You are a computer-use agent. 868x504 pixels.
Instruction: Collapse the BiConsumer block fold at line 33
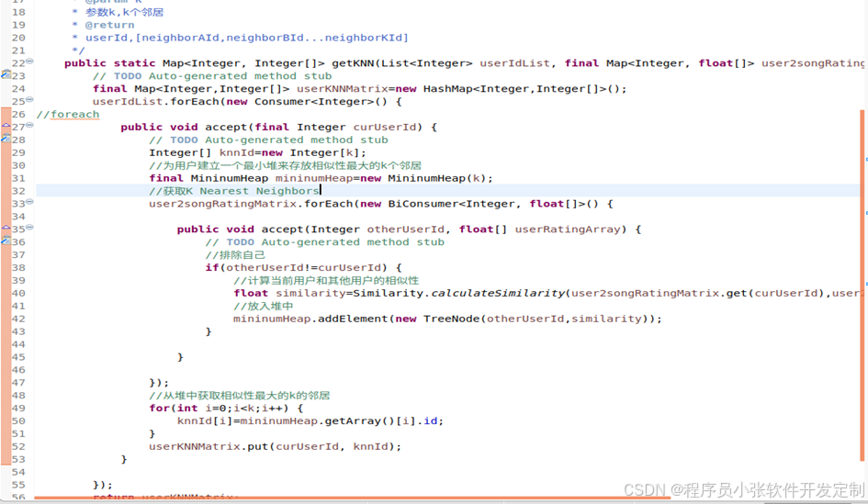tap(30, 202)
